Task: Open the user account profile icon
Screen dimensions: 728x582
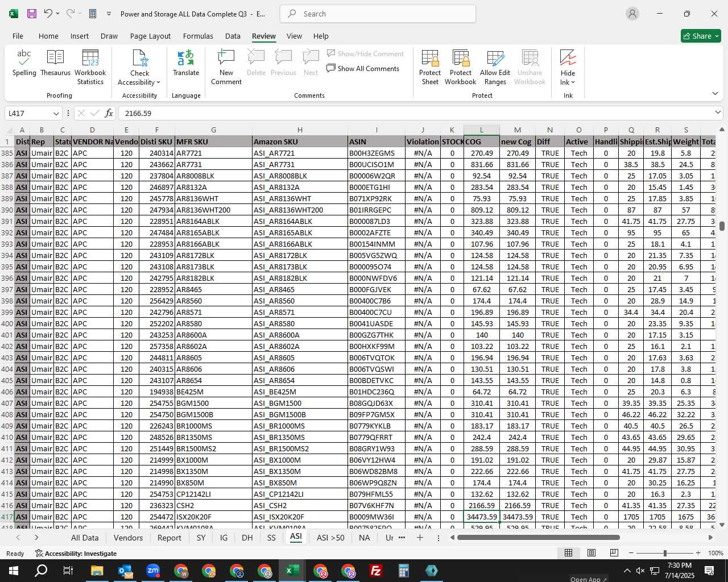Action: 632,14
